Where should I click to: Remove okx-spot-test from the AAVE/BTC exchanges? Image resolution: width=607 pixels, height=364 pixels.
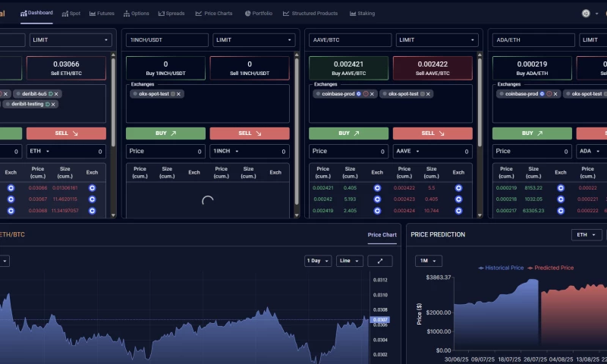pyautogui.click(x=428, y=94)
